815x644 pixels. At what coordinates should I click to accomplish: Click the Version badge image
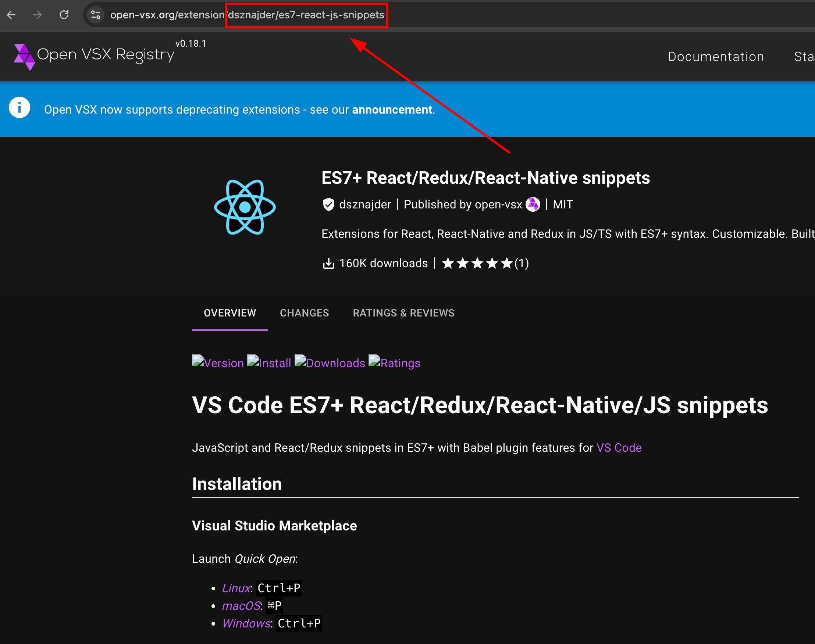(218, 362)
